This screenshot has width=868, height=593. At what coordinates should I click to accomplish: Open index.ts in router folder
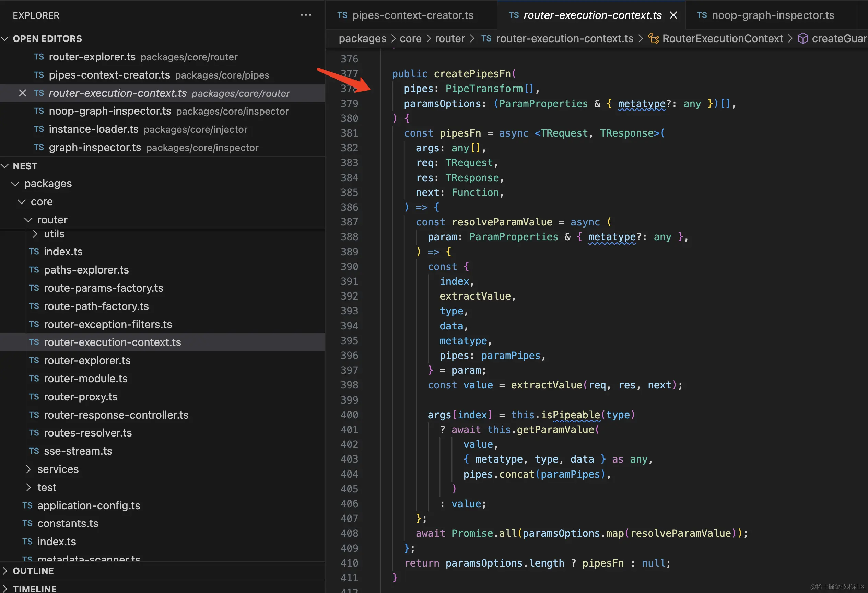pyautogui.click(x=163, y=252)
